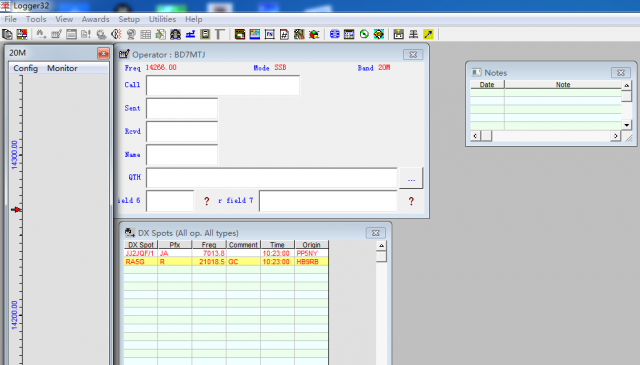Click the Freq value 14266.00

pyautogui.click(x=161, y=67)
